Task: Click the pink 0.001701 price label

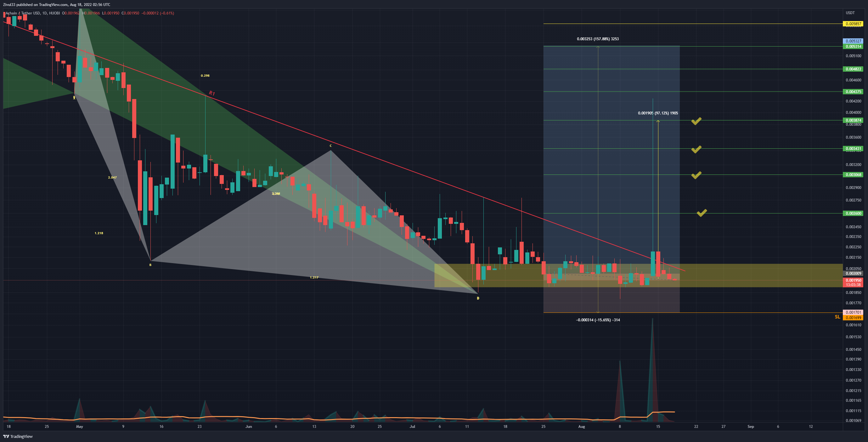Action: point(854,312)
